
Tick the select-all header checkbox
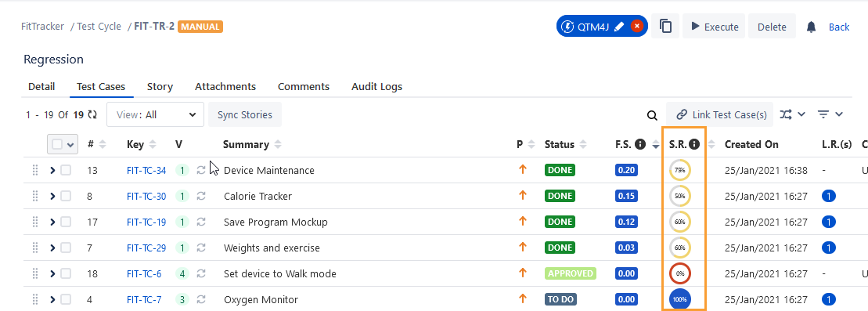pos(57,144)
